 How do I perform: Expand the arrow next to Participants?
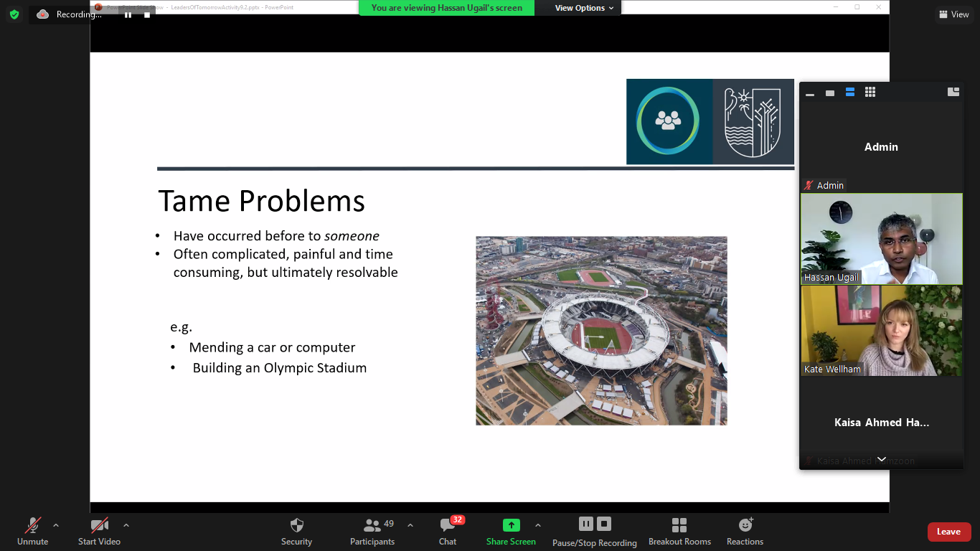pyautogui.click(x=410, y=525)
